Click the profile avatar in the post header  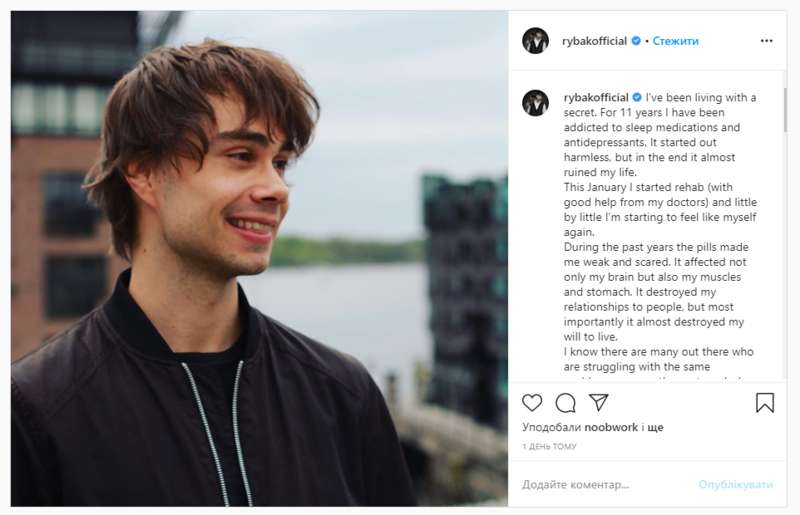pyautogui.click(x=535, y=41)
